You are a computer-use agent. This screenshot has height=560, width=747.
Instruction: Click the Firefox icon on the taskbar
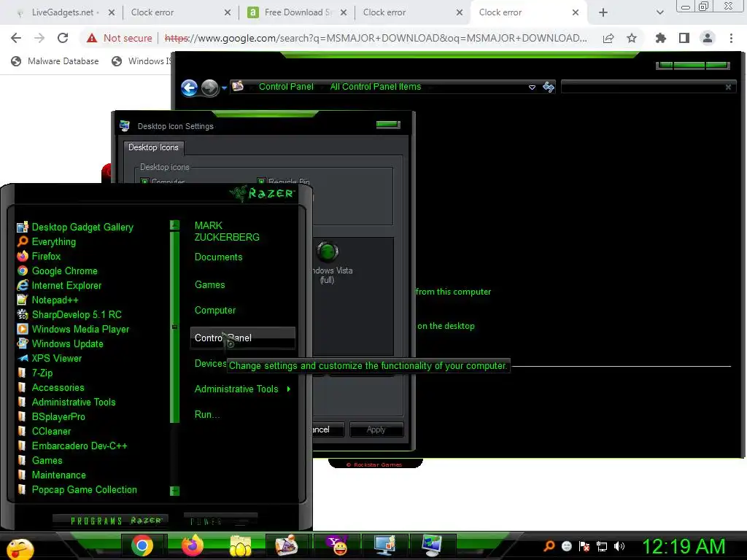click(193, 545)
